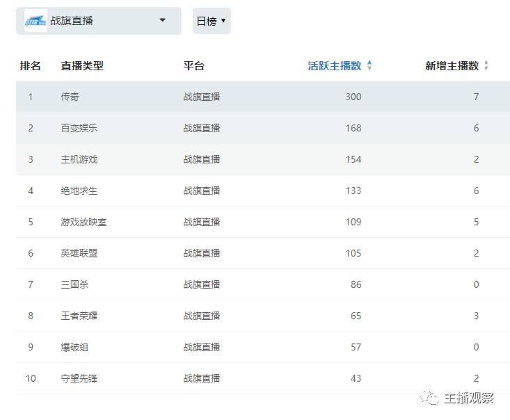Open the 三国杀 category
510x420 pixels.
pos(74,284)
